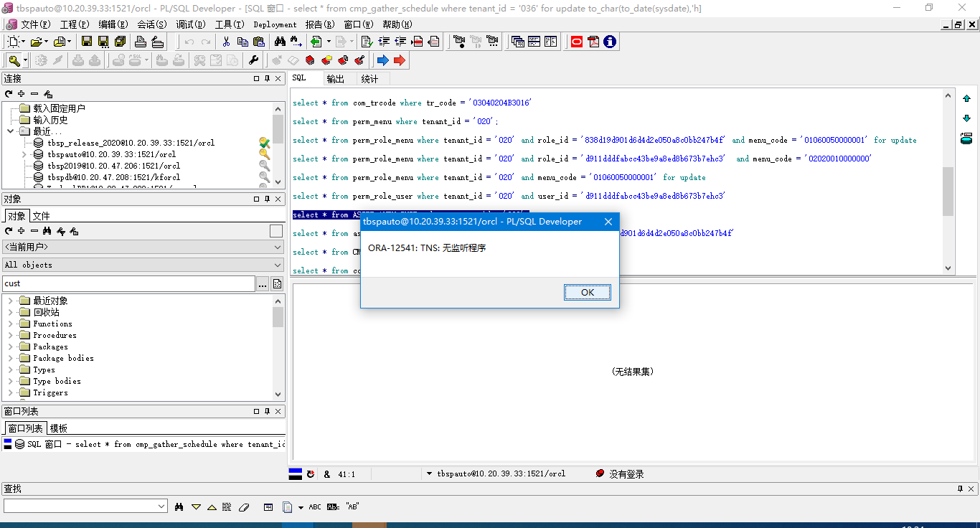980x528 pixels.
Task: Pin the 连接 panel with the pushpin
Action: 267,79
